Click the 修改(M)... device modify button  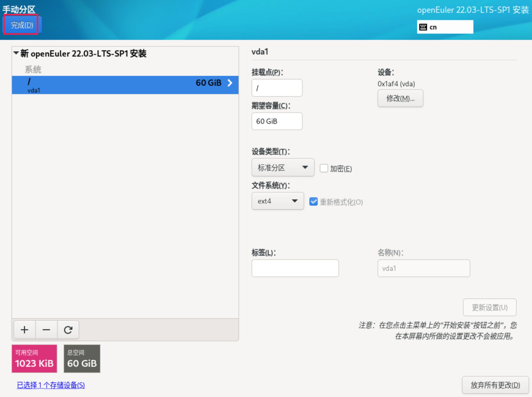click(x=400, y=99)
